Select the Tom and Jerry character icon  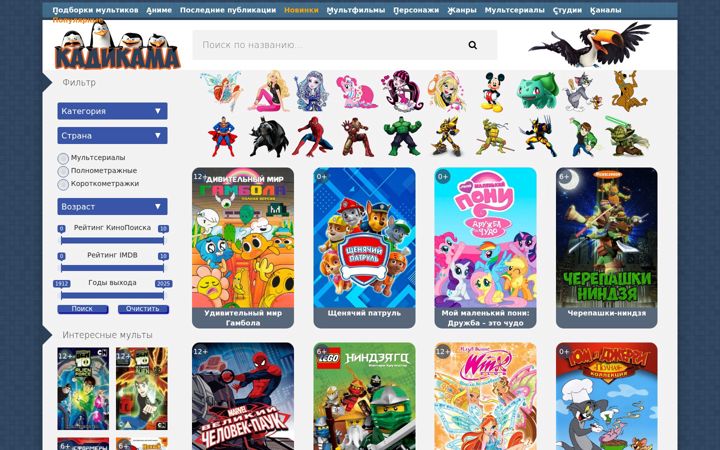583,91
